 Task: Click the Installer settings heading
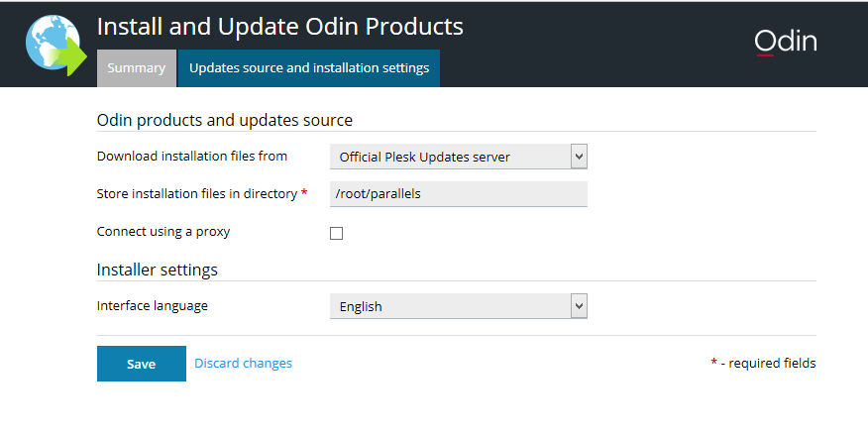click(158, 271)
